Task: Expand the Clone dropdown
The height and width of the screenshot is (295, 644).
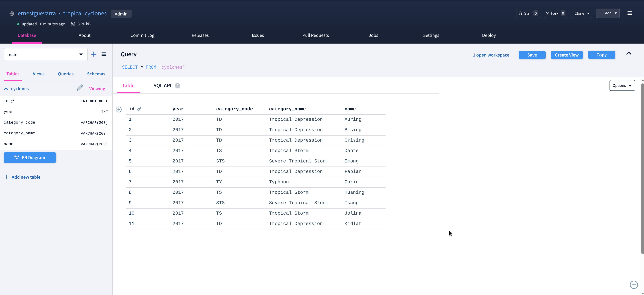Action: [x=581, y=13]
